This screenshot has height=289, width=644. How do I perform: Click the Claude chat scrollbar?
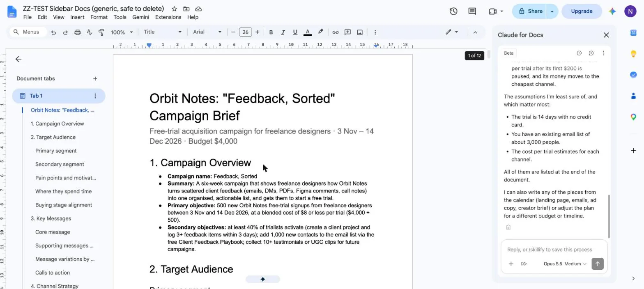click(609, 216)
